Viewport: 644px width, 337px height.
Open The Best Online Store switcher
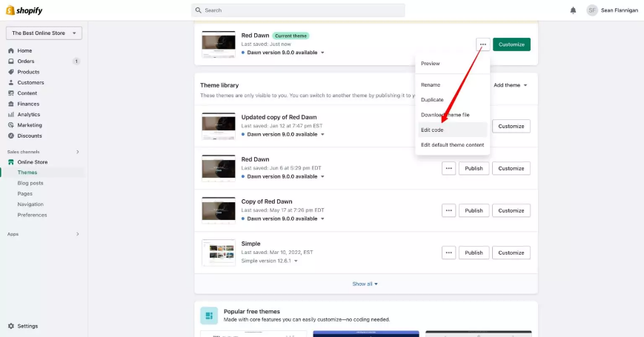[x=44, y=33]
